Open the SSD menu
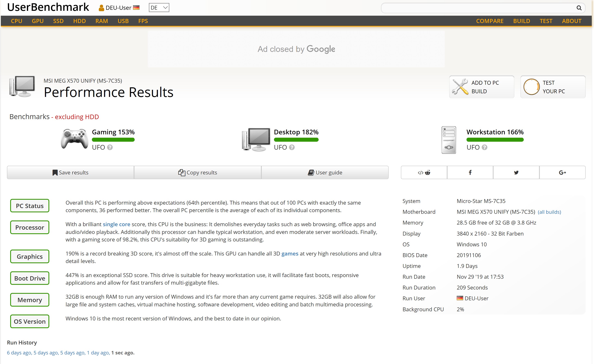 (58, 21)
